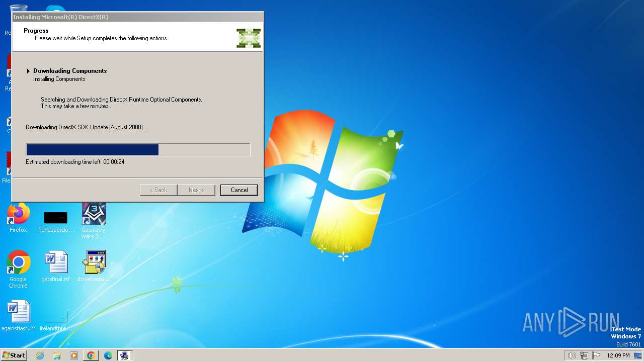Click the disabled Back button
Screen dimensions: 644x362
coord(158,190)
